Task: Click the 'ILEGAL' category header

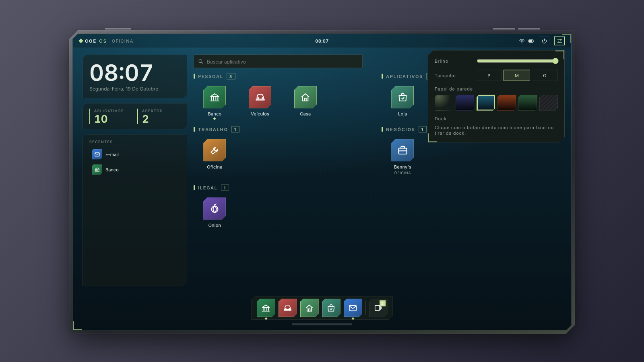Action: pyautogui.click(x=208, y=188)
